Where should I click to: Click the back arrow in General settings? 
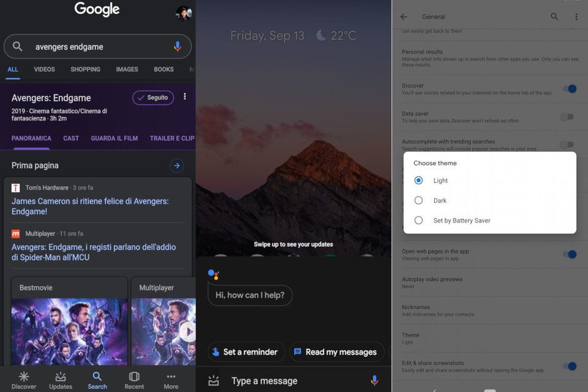coord(403,16)
